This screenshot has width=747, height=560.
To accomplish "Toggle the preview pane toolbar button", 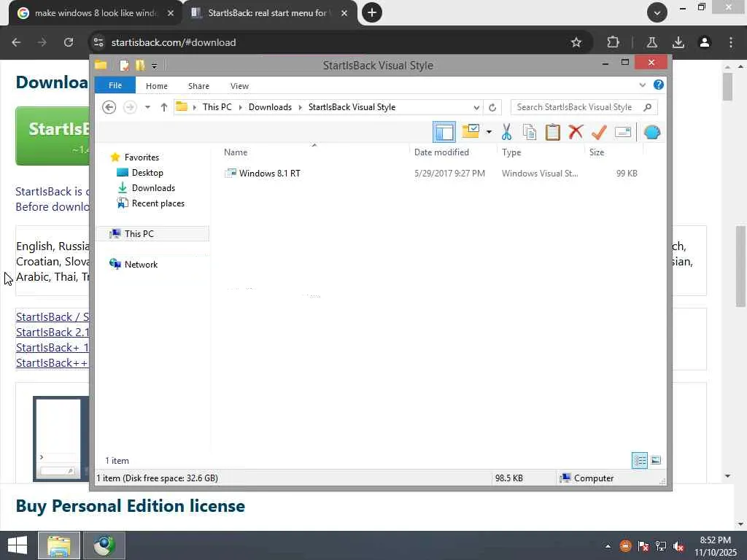I will pos(444,132).
